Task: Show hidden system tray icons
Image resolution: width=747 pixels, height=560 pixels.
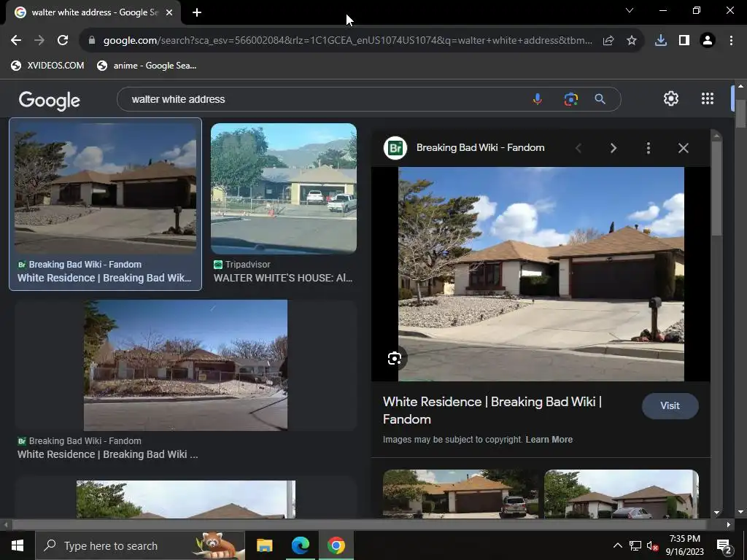Action: click(x=617, y=545)
